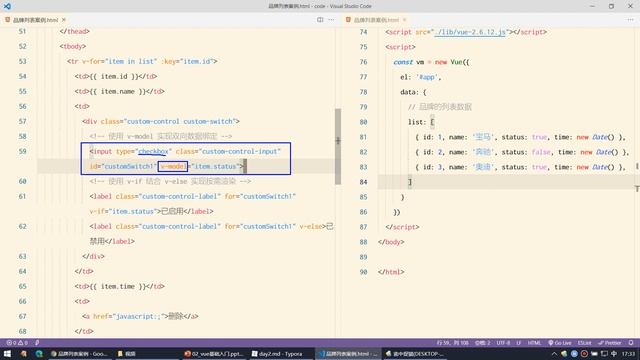This screenshot has height=360, width=640.
Task: Click the closing </html> tag on line 90
Action: pos(391,272)
